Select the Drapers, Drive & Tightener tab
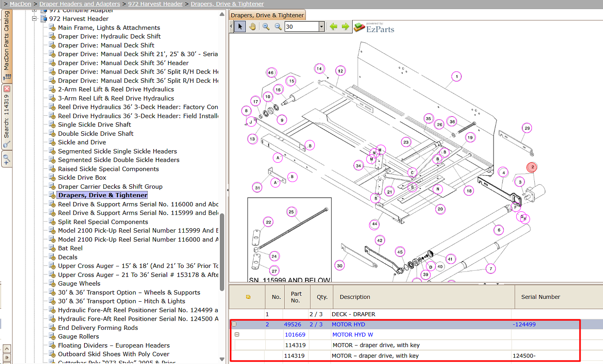The height and width of the screenshot is (364, 603). coord(267,15)
